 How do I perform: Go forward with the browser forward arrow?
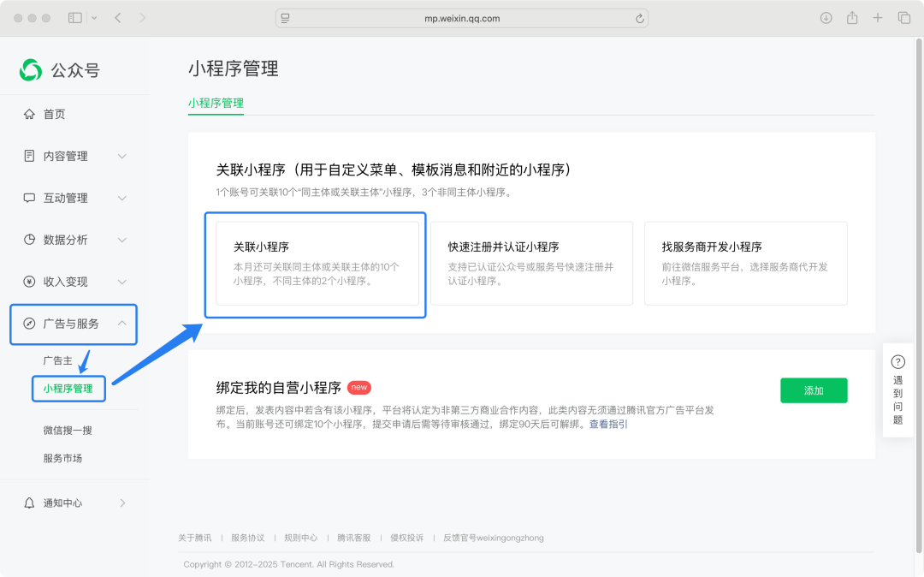click(x=142, y=18)
